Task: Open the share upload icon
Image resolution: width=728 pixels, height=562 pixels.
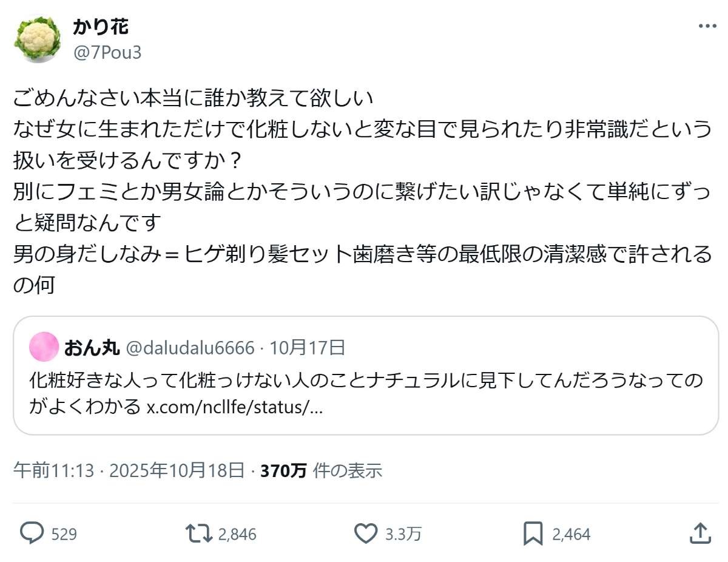Action: (700, 533)
